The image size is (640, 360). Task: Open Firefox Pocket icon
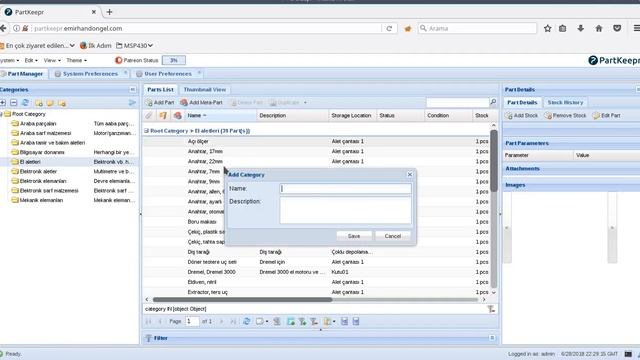[x=617, y=28]
